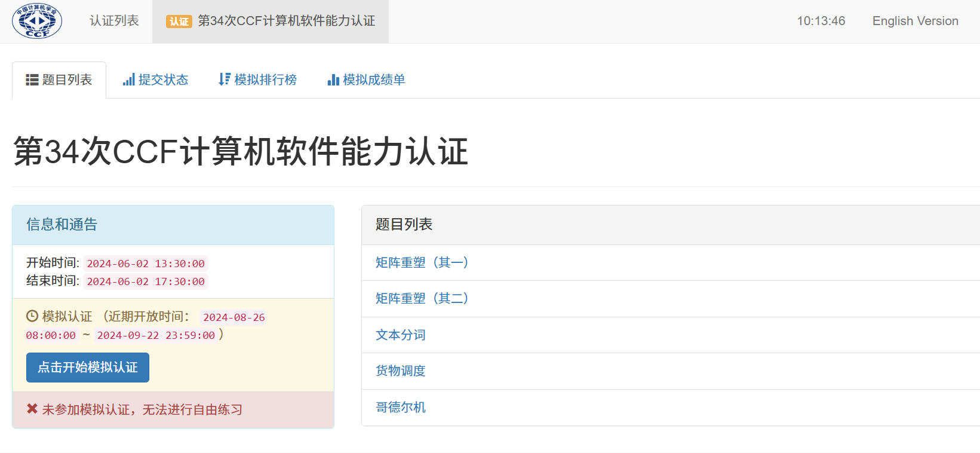Go to the 模拟成绩单 tab
The width and height of the screenshot is (980, 453).
[x=366, y=80]
